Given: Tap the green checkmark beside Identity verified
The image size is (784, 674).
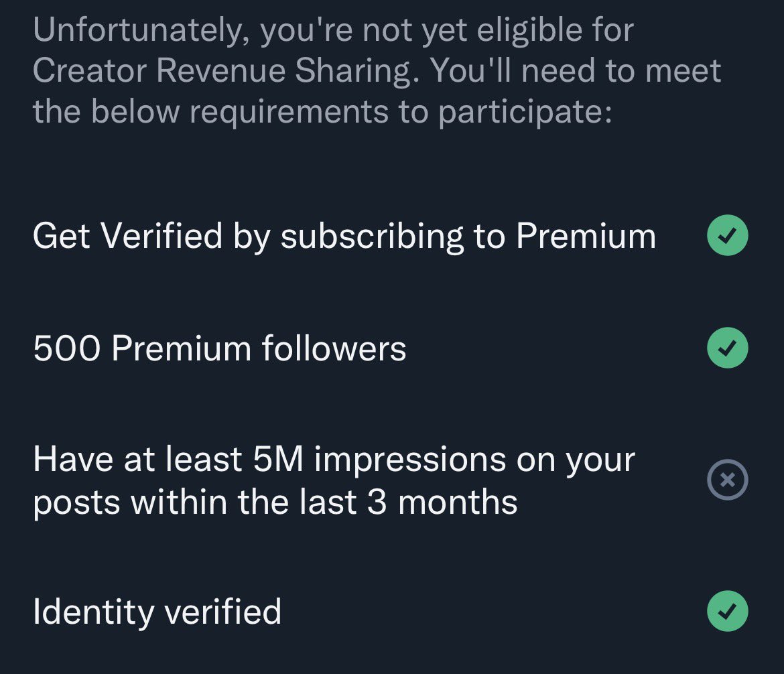Looking at the screenshot, I should tap(728, 611).
